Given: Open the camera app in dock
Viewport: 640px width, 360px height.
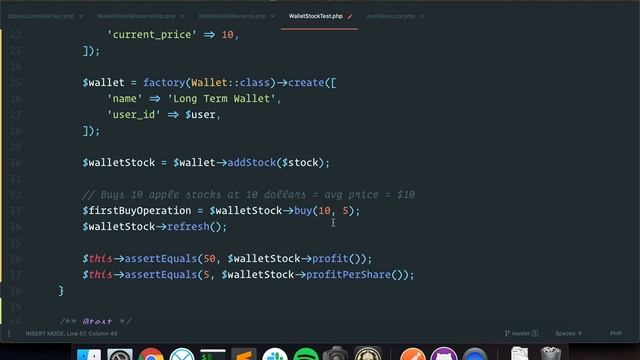Looking at the screenshot, I should [336, 353].
